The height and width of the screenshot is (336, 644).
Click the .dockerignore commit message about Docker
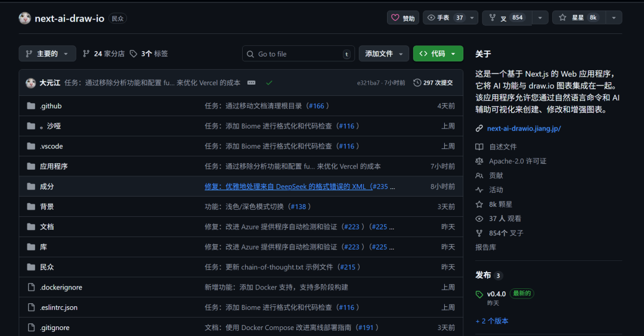276,287
